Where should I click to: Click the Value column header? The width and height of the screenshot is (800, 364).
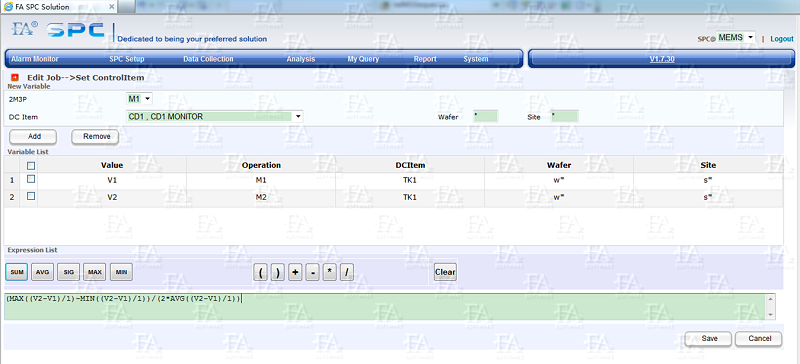click(112, 165)
